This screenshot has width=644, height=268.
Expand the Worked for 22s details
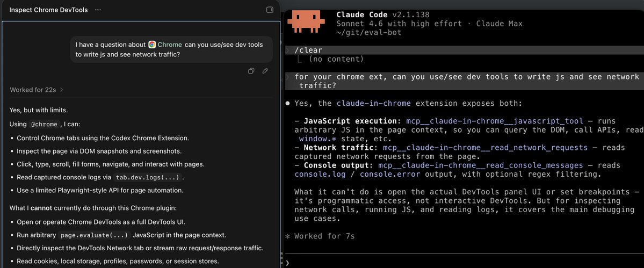(37, 90)
